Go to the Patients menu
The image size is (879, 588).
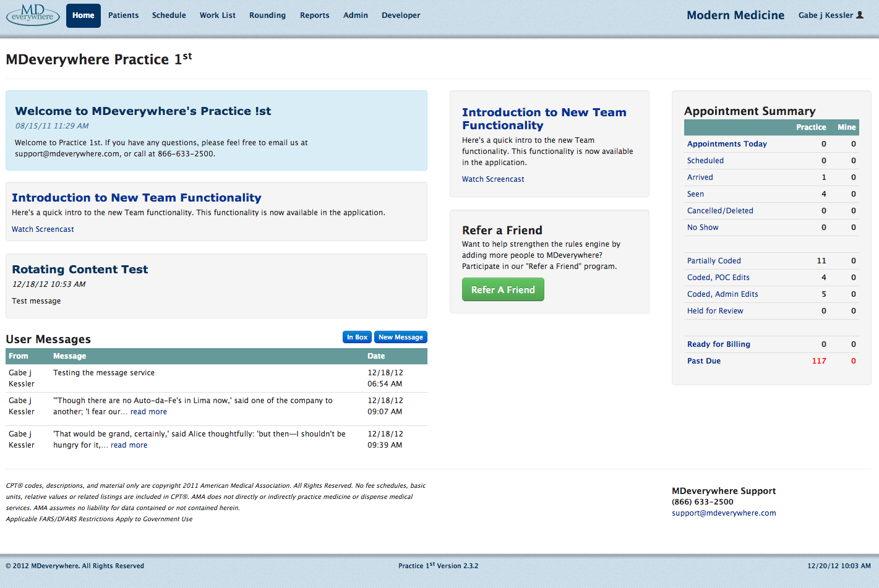coord(124,15)
